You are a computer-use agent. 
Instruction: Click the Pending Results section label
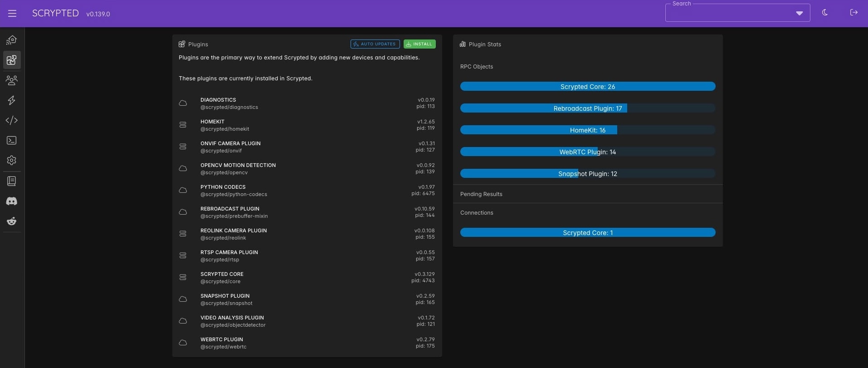pos(481,194)
